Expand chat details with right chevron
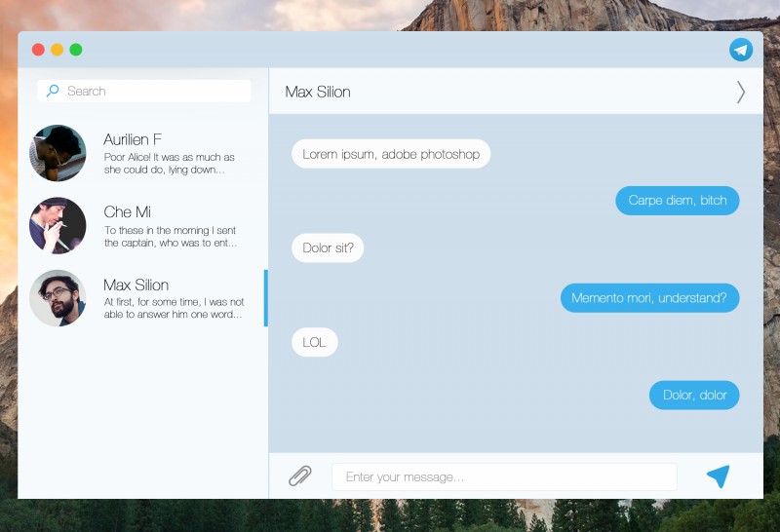 [x=741, y=92]
